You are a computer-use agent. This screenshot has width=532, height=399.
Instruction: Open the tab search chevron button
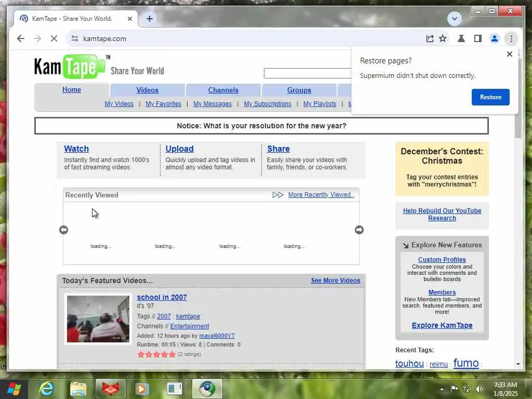pos(455,19)
